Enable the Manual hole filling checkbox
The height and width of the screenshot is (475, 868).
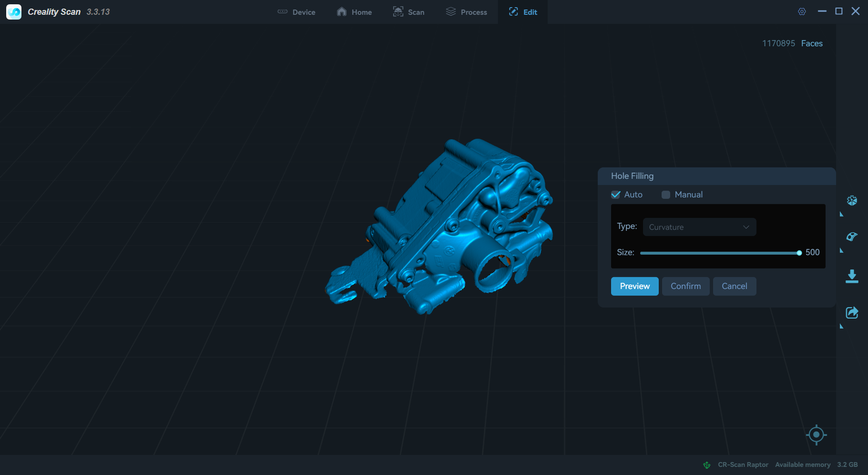[x=666, y=195]
